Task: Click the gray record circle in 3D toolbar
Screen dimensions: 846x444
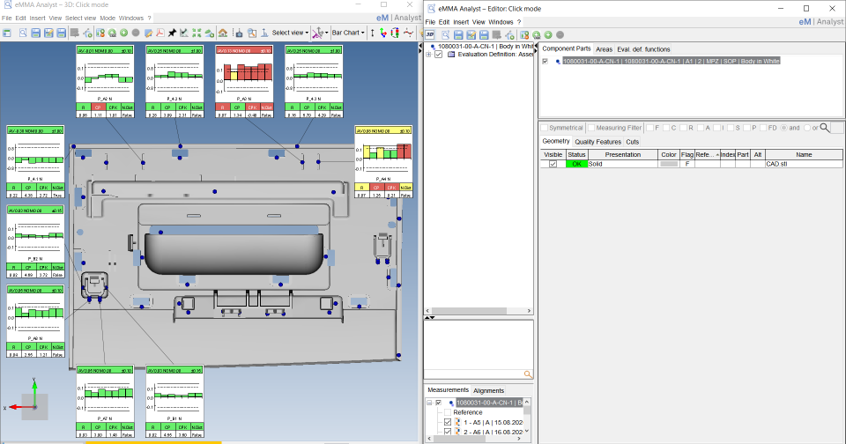Action: click(x=137, y=33)
